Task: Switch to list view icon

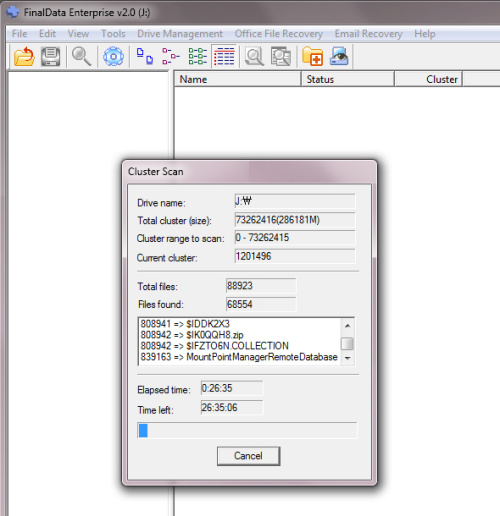Action: [x=198, y=56]
